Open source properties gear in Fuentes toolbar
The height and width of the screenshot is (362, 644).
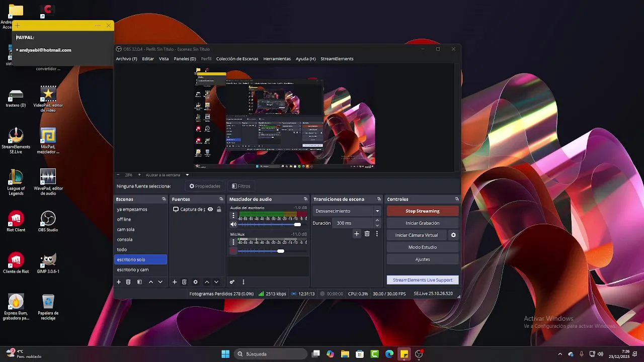coord(196,282)
